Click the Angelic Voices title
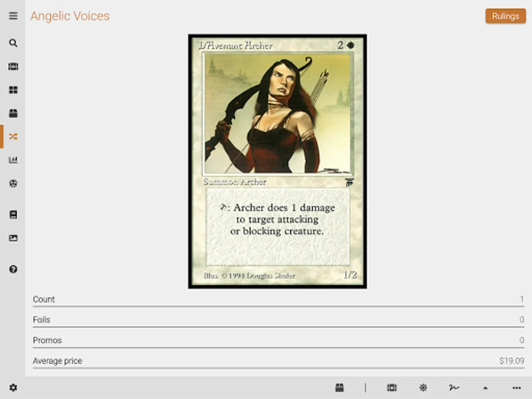The width and height of the screenshot is (532, 399). (x=70, y=16)
